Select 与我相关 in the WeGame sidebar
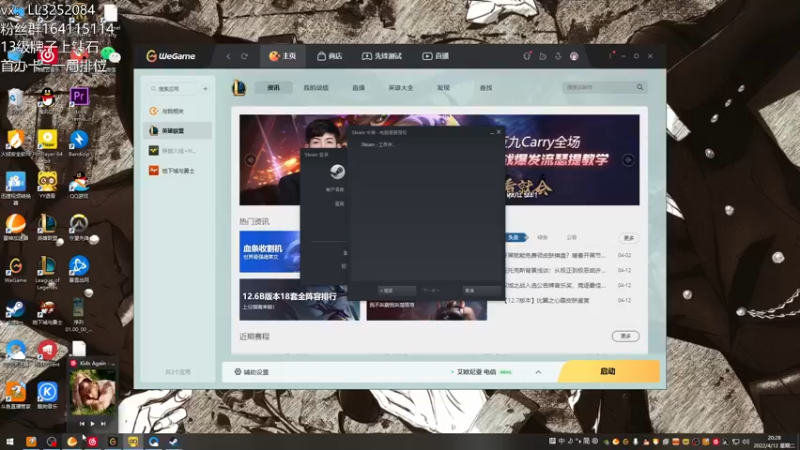 (178, 111)
